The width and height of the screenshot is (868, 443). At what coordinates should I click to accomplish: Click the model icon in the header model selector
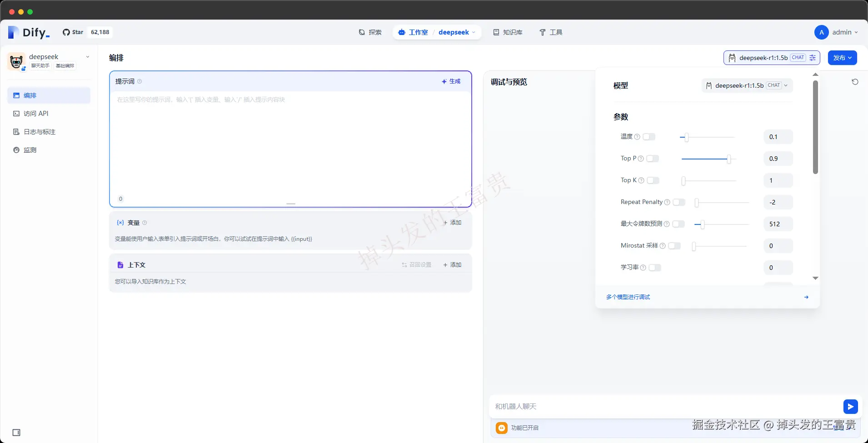coord(732,58)
